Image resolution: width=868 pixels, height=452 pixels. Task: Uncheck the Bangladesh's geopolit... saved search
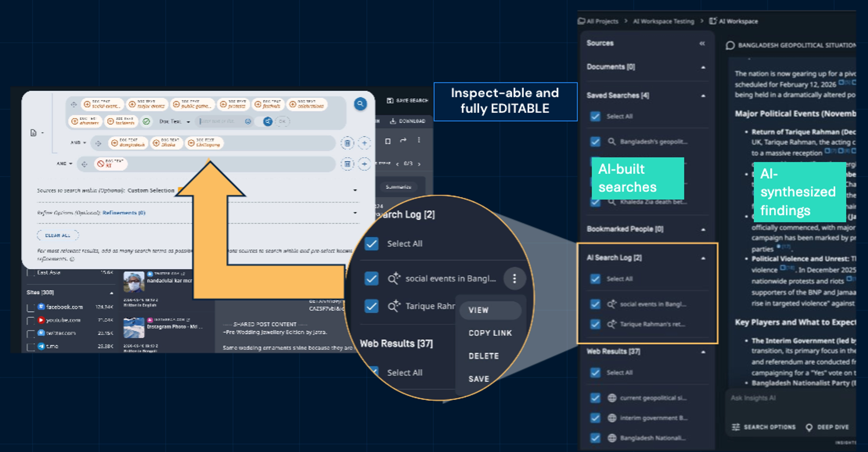(x=595, y=141)
